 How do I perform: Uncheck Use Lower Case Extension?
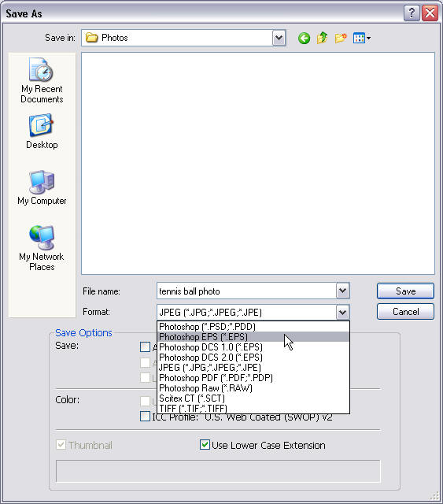click(x=205, y=444)
